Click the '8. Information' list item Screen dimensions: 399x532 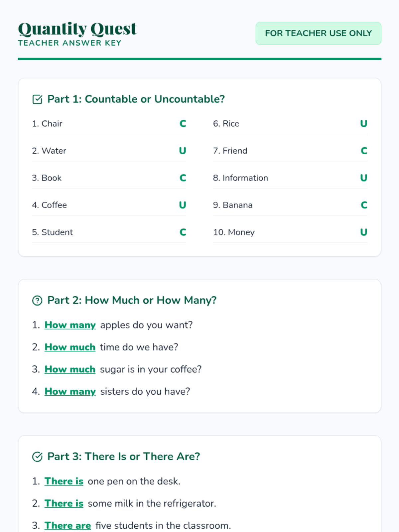(x=240, y=178)
